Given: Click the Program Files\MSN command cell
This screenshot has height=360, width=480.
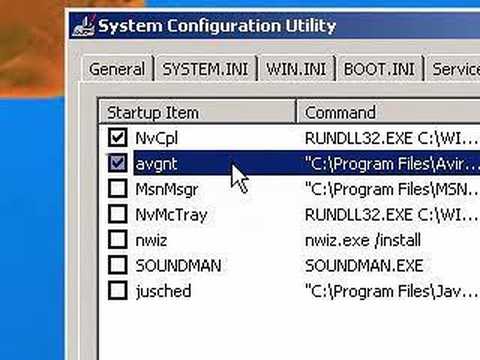Looking at the screenshot, I should tap(392, 189).
